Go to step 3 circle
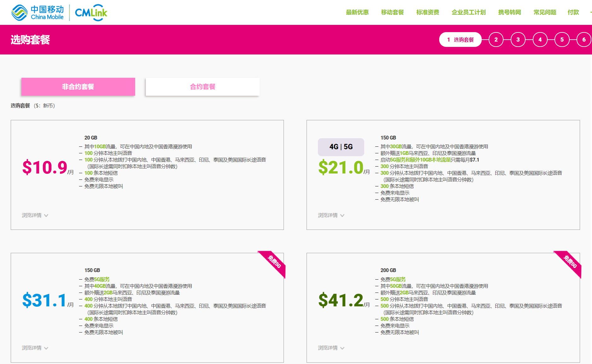 (518, 40)
